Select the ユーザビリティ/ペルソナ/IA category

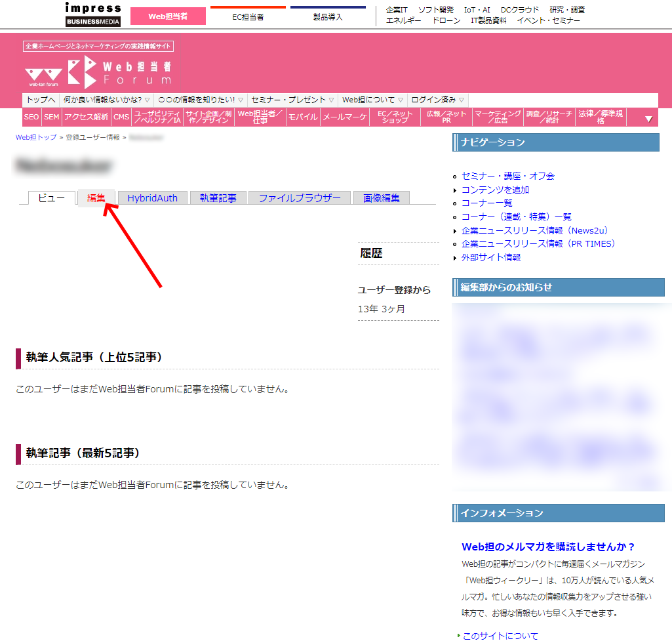click(x=157, y=117)
